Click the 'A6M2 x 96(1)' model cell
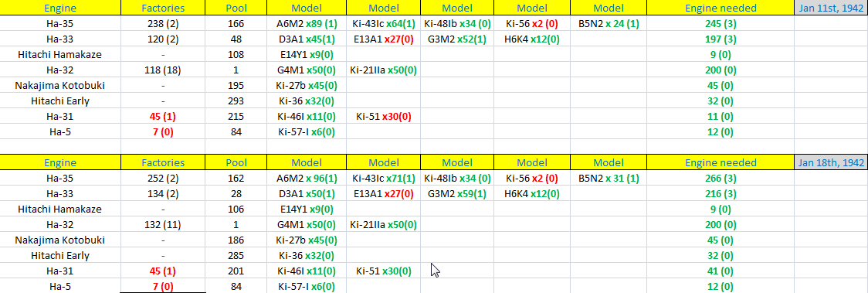The width and height of the screenshot is (868, 293). [x=306, y=179]
